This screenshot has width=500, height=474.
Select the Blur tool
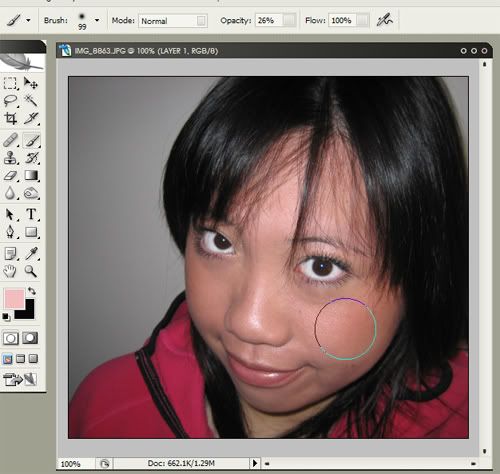(x=10, y=193)
